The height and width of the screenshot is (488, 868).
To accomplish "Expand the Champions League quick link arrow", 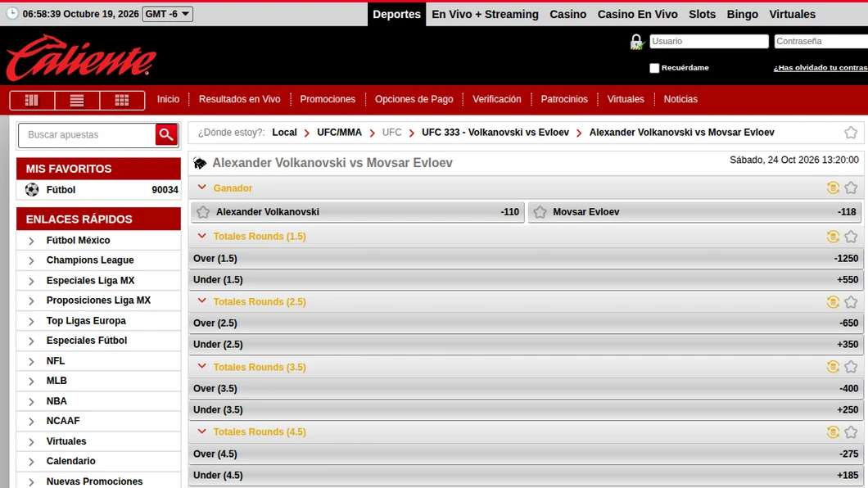I will point(32,260).
